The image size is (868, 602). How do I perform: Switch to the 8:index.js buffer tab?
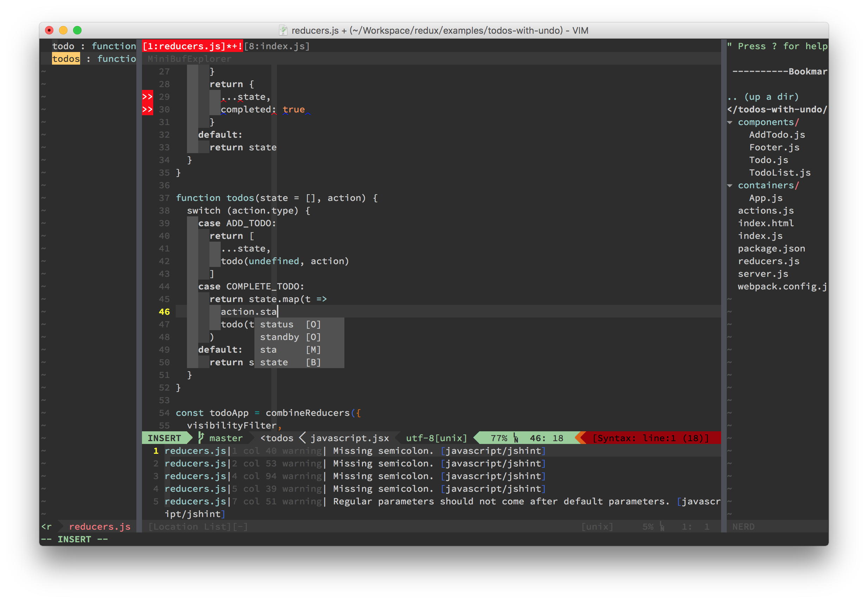point(277,46)
